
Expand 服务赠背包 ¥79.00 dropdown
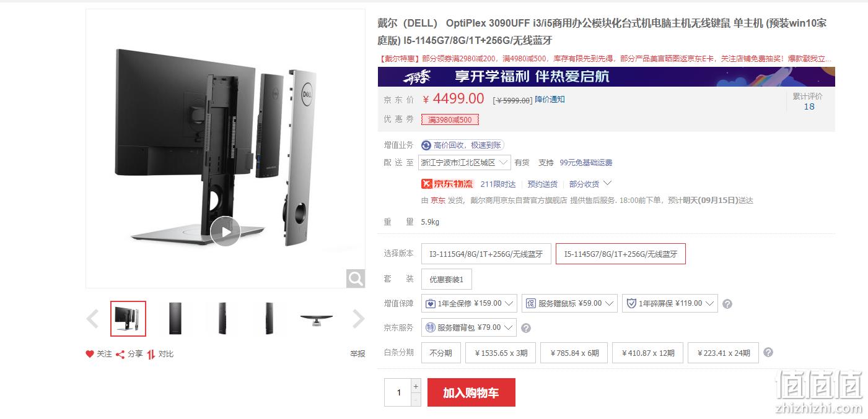point(468,327)
